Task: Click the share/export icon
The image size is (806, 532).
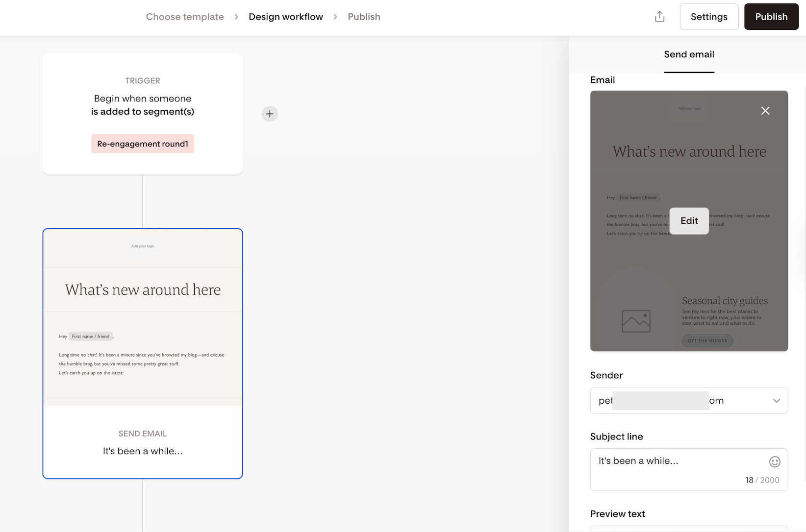Action: click(659, 17)
